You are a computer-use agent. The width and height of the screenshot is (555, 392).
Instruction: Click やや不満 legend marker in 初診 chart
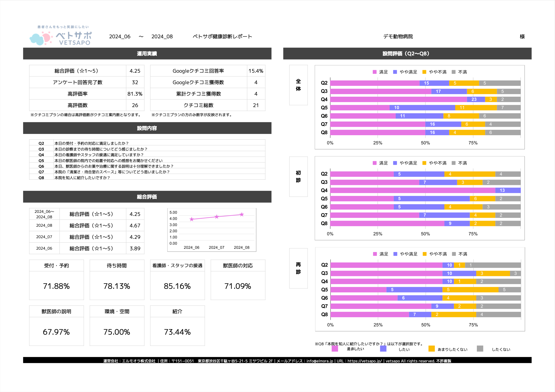pos(424,163)
